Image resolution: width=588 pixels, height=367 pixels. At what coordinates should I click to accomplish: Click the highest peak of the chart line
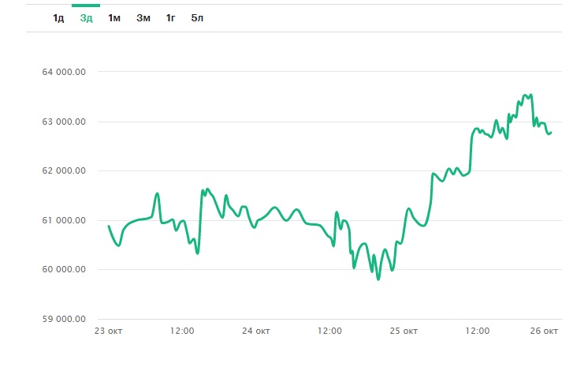531,95
